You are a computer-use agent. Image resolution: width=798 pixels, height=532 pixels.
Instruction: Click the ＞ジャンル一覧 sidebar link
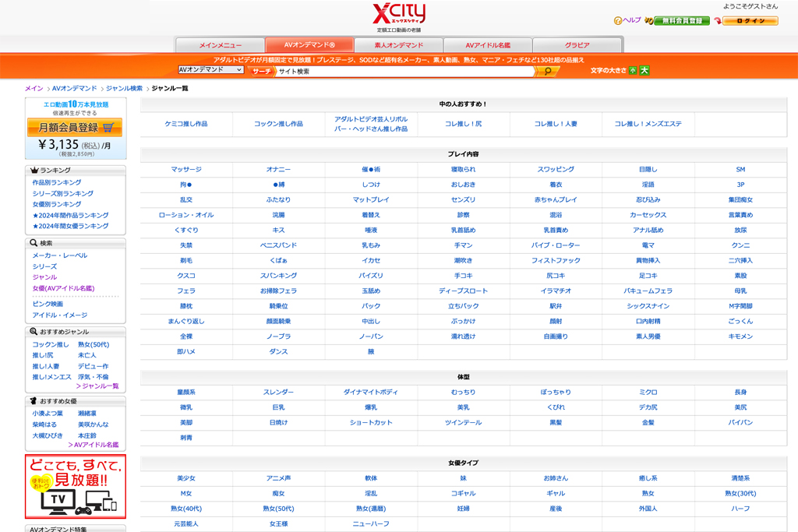click(97, 386)
